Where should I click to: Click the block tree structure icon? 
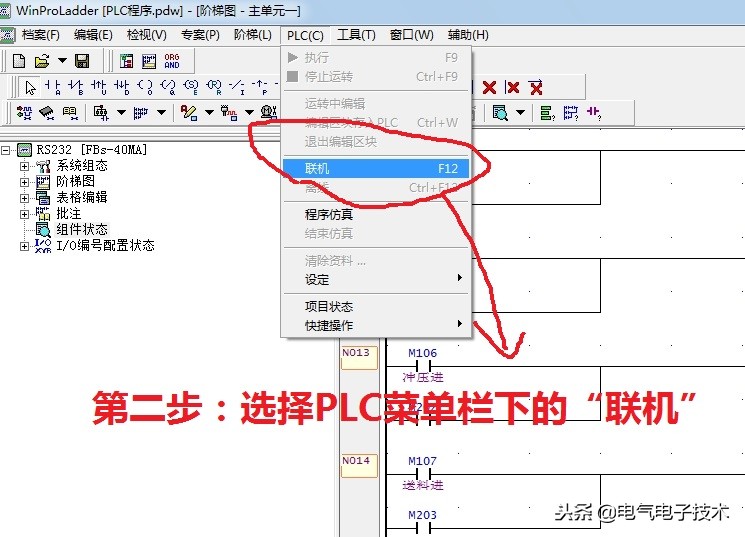tap(101, 113)
